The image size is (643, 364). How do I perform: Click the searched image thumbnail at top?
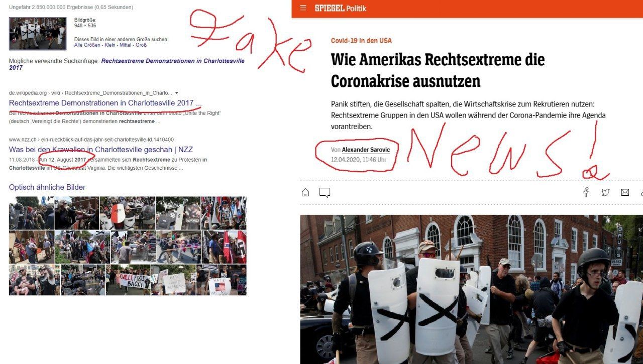tap(38, 34)
